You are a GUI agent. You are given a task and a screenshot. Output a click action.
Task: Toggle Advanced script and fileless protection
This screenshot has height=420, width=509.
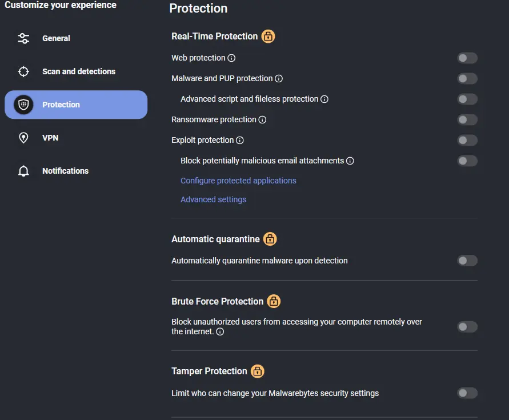[467, 99]
